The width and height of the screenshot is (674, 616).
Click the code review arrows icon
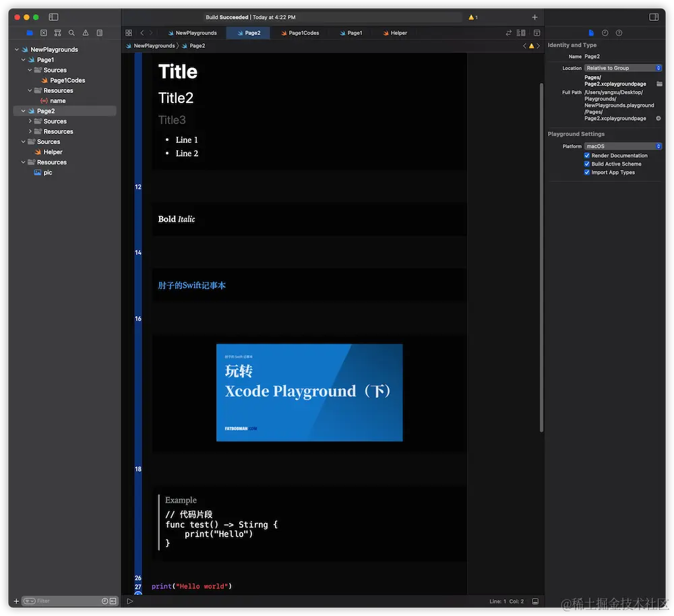(508, 32)
